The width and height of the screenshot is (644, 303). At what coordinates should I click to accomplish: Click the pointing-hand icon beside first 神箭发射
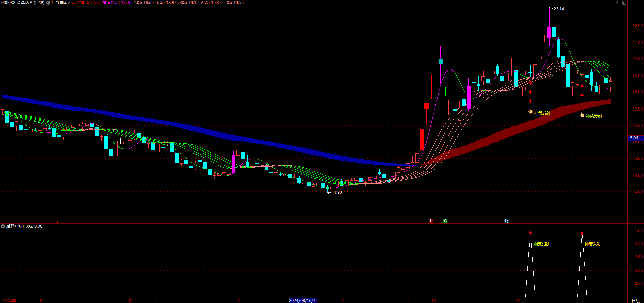pos(531,111)
